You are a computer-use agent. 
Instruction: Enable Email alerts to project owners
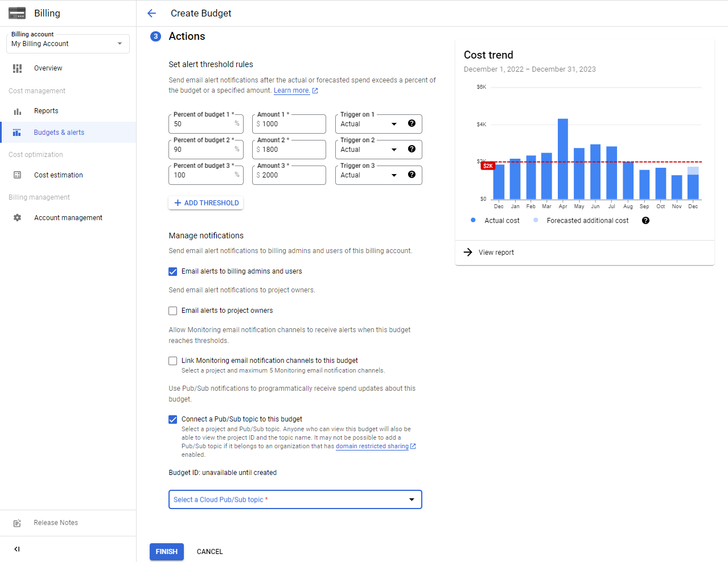click(x=173, y=311)
